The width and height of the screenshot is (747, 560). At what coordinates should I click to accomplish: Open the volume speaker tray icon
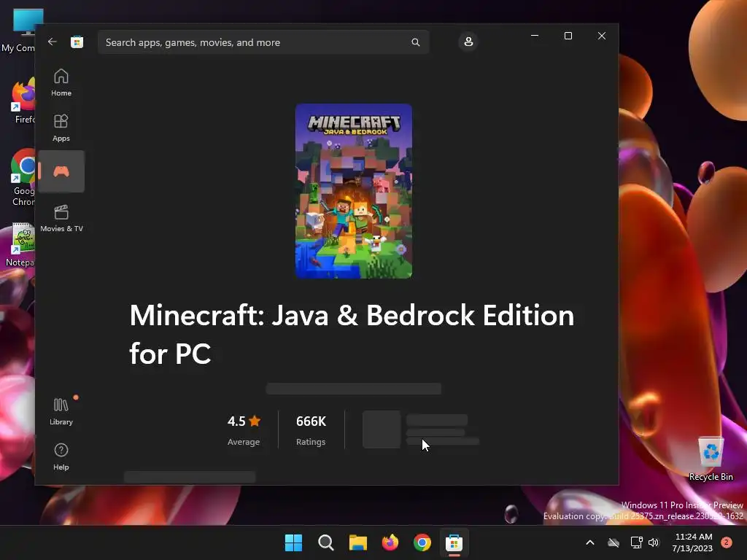coord(654,542)
